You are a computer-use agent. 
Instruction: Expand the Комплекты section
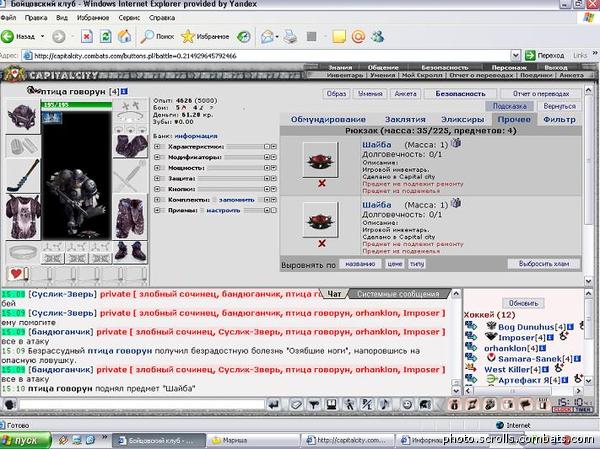point(157,199)
